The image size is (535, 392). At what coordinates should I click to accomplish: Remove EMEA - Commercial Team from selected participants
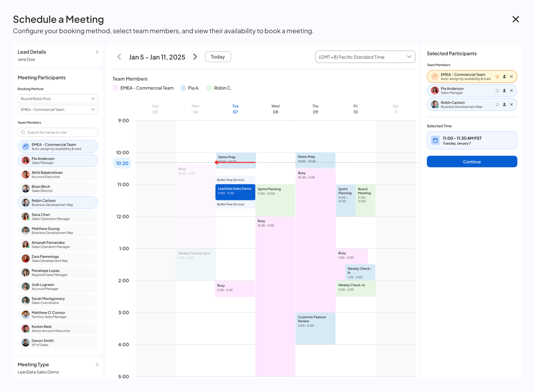click(x=511, y=77)
